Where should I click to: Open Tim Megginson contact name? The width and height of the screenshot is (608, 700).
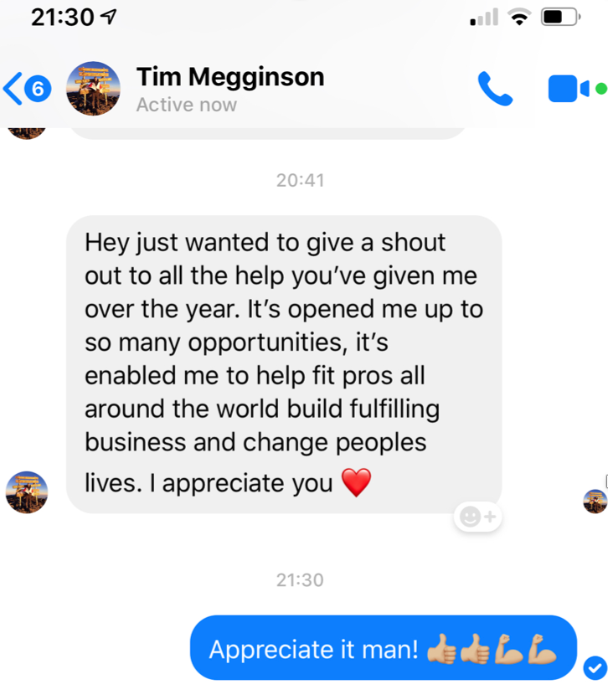(x=230, y=77)
